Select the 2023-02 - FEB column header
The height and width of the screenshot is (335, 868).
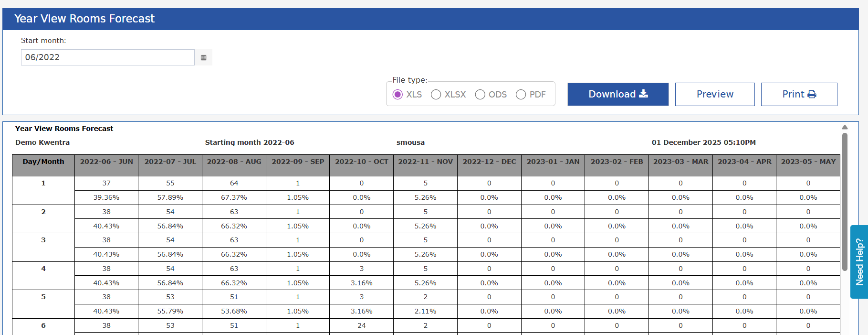617,165
